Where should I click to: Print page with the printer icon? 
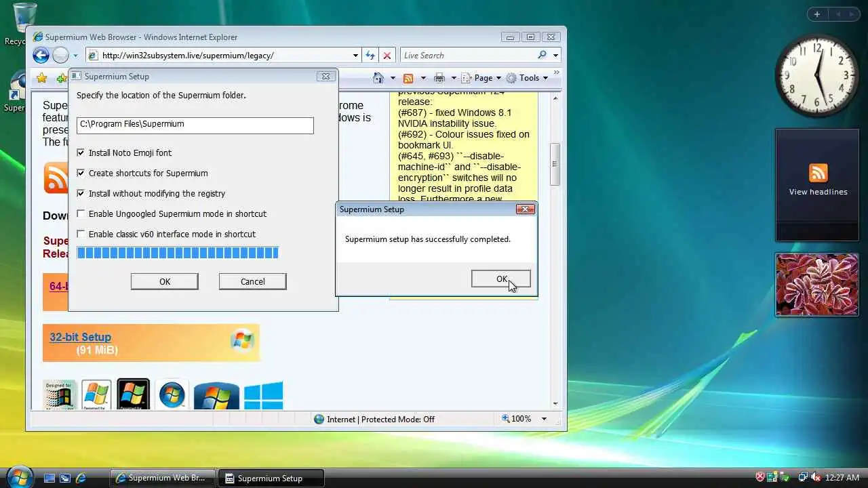439,78
